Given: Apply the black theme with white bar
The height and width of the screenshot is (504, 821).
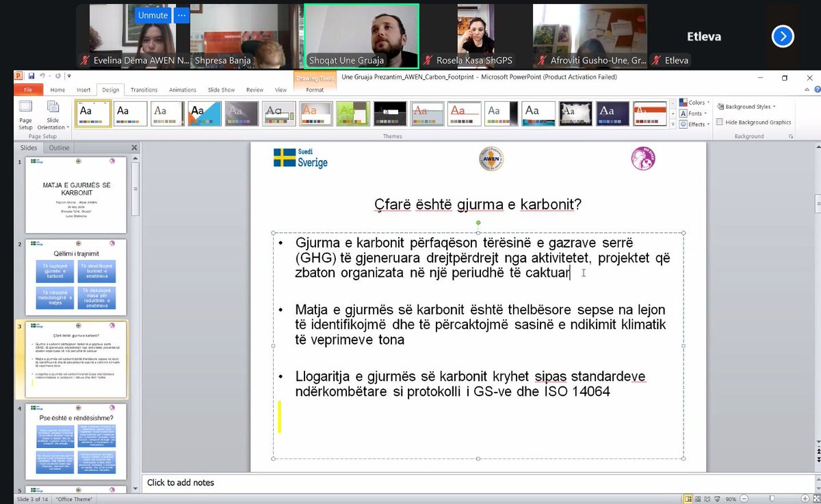Looking at the screenshot, I should tap(390, 114).
